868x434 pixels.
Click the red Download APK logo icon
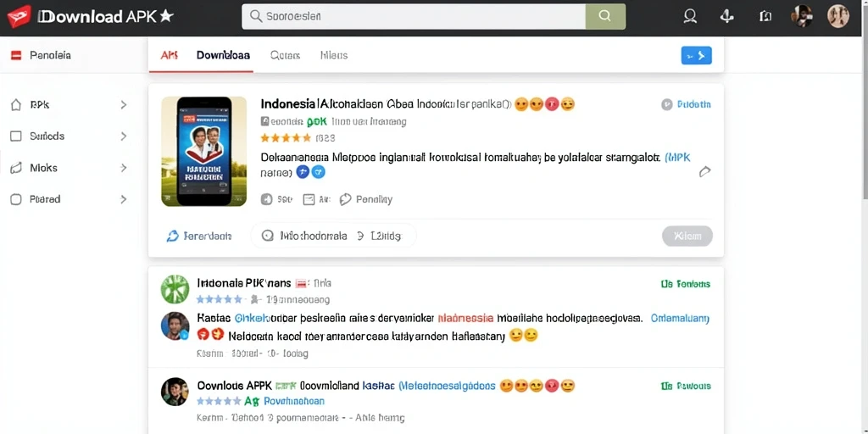(19, 16)
